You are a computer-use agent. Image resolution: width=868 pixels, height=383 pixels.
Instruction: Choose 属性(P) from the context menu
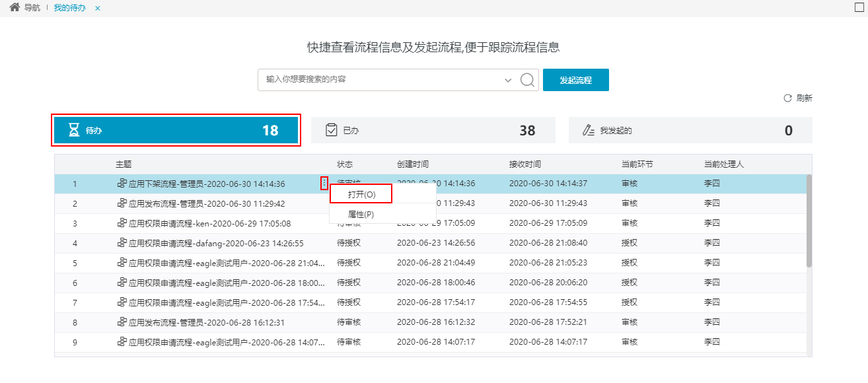click(x=361, y=214)
